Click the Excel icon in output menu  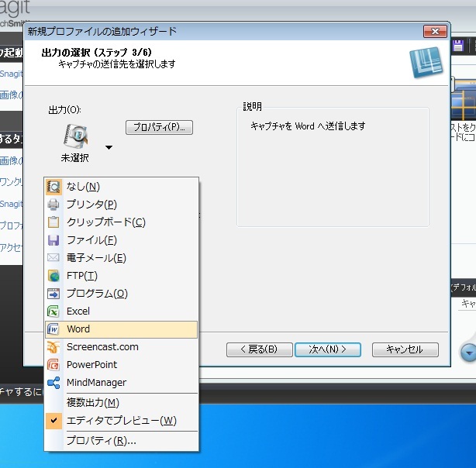[x=53, y=311]
